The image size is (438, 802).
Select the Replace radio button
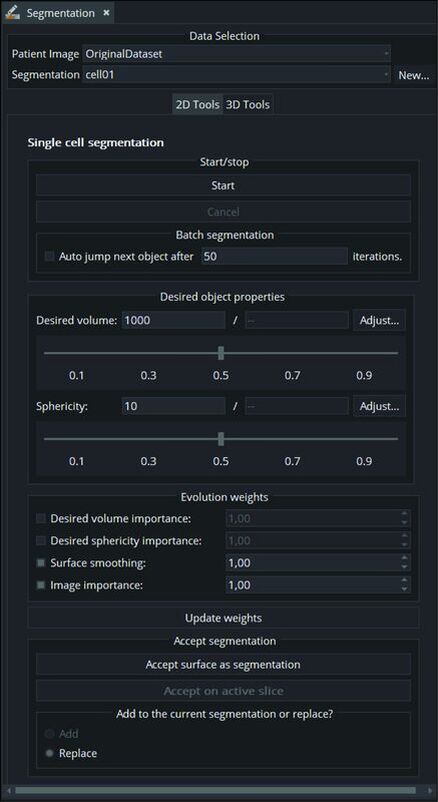point(50,753)
